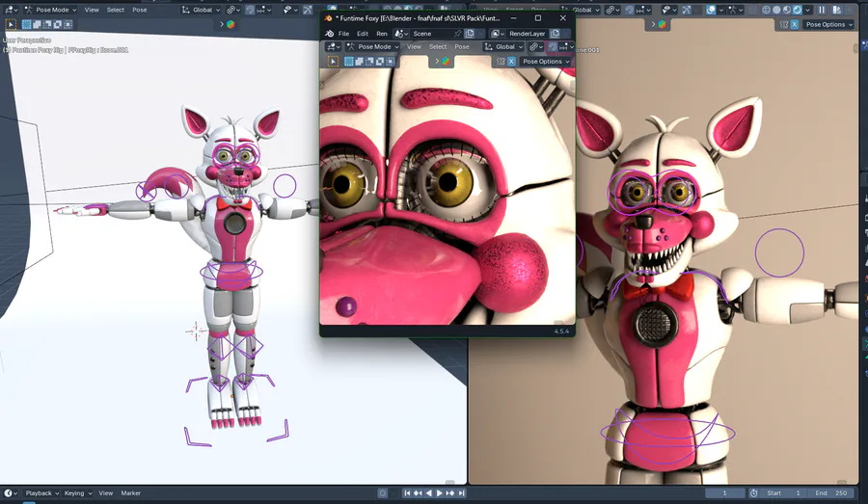
Task: Open scene browse icon in floating window
Action: click(x=401, y=34)
